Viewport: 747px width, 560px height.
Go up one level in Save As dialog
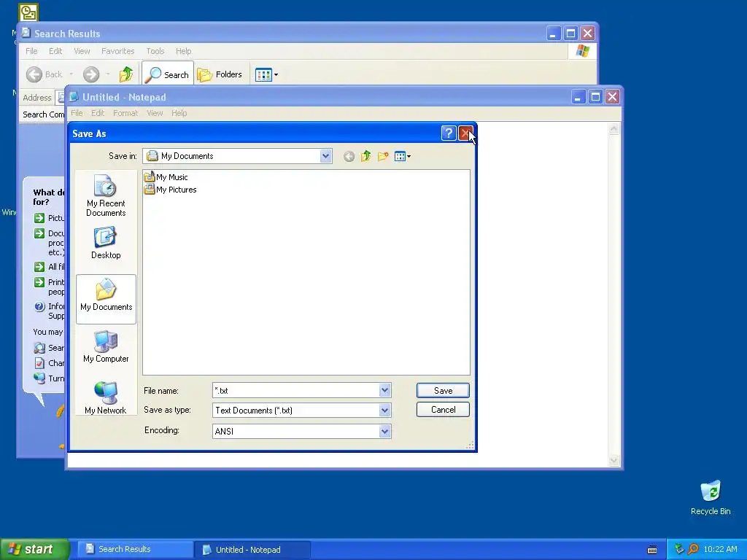tap(366, 156)
